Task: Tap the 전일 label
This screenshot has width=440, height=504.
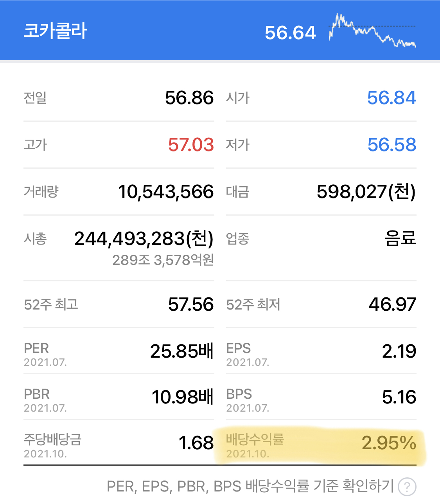Action: 35,98
